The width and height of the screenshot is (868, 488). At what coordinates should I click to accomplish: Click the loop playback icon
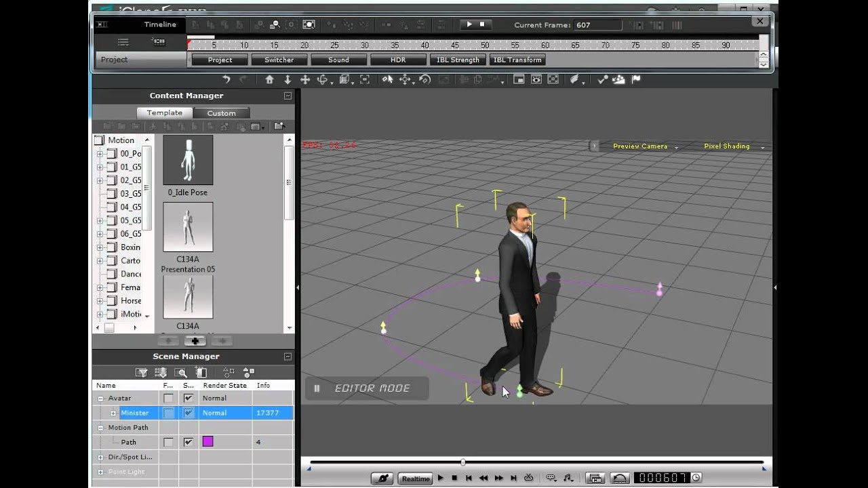click(529, 478)
